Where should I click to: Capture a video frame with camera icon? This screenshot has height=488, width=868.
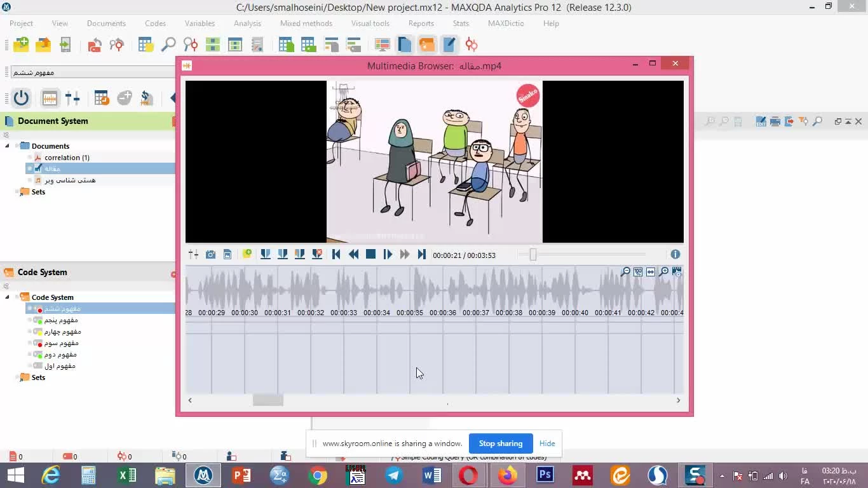point(210,255)
